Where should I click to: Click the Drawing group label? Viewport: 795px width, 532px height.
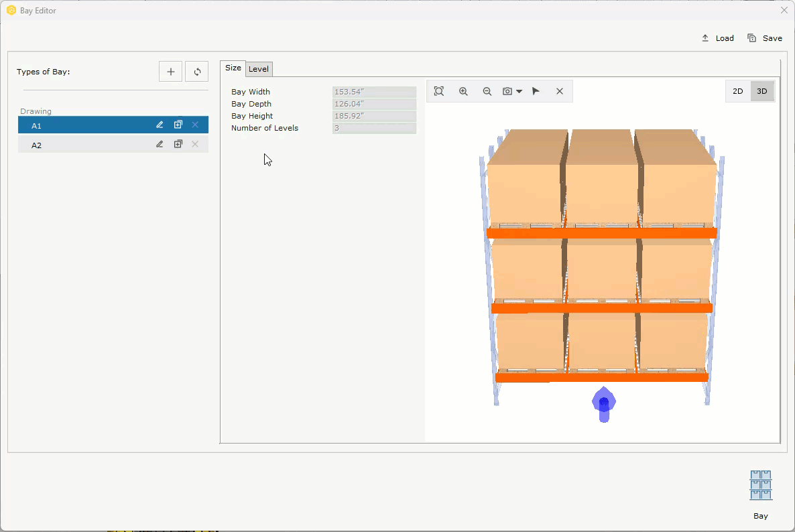point(36,111)
